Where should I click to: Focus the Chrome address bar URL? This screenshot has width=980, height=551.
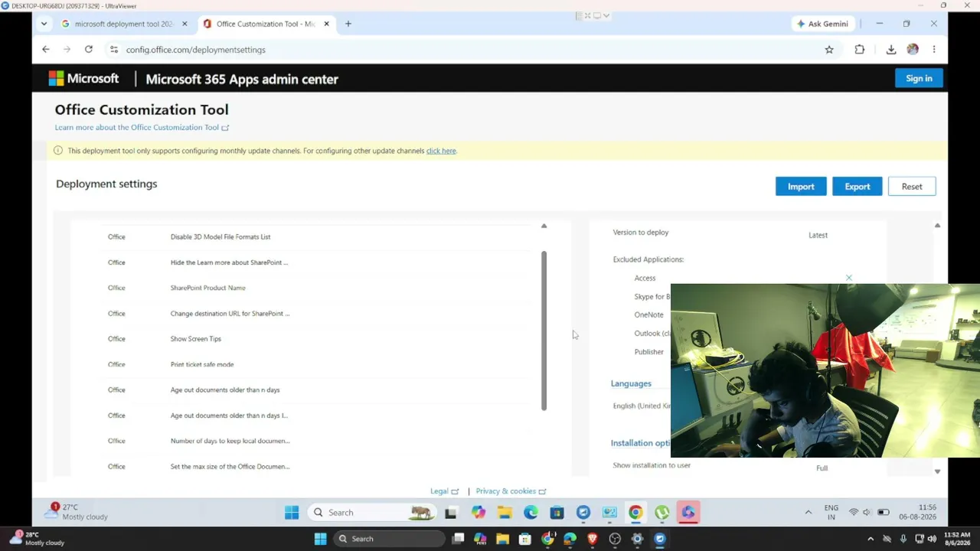click(196, 50)
